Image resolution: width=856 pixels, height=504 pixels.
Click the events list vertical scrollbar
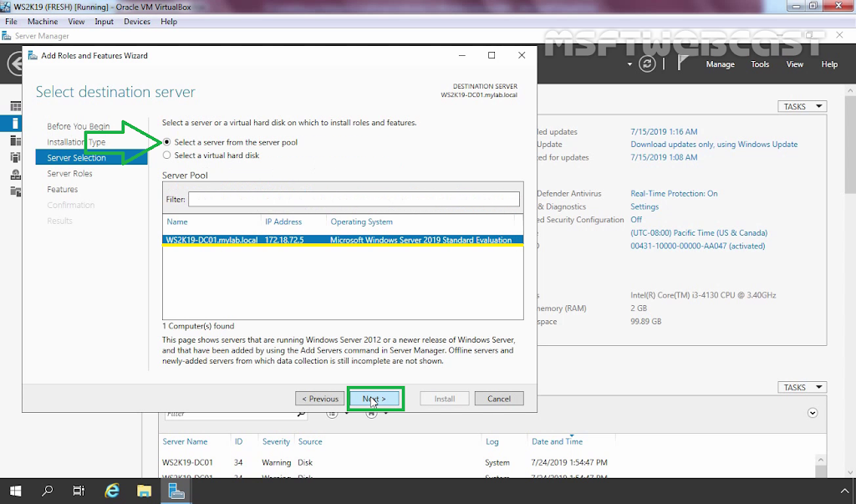point(820,466)
